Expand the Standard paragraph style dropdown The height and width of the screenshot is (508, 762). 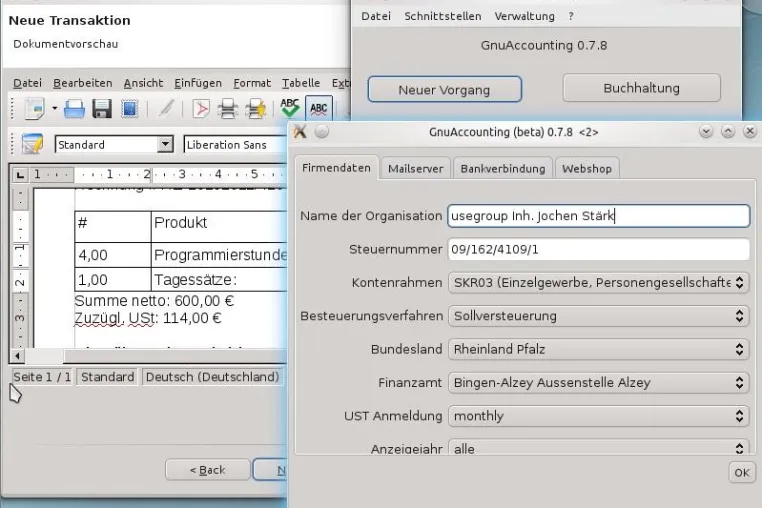165,144
